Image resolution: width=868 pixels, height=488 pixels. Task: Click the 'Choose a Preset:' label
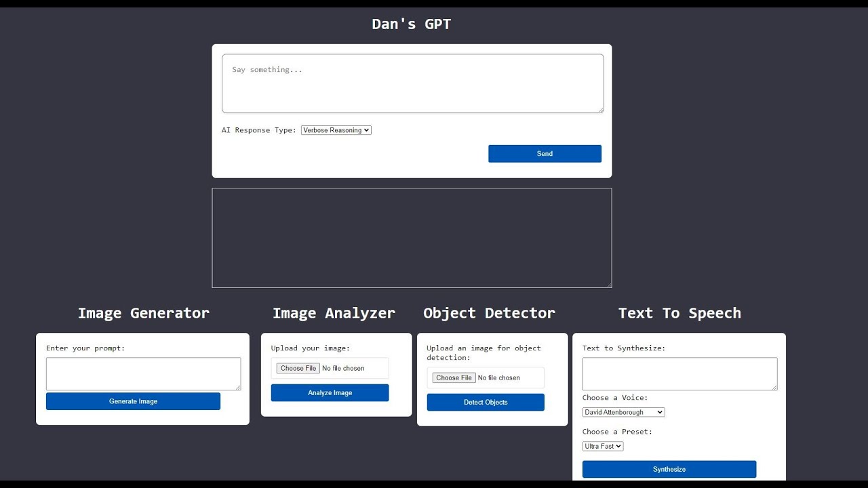point(617,432)
